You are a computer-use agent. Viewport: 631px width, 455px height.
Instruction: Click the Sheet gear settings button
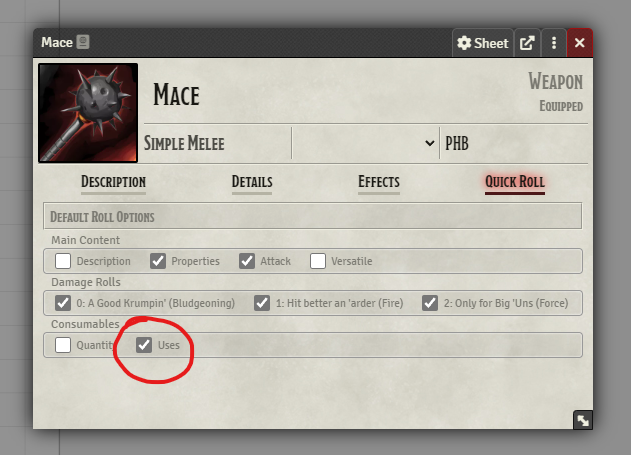coord(483,43)
